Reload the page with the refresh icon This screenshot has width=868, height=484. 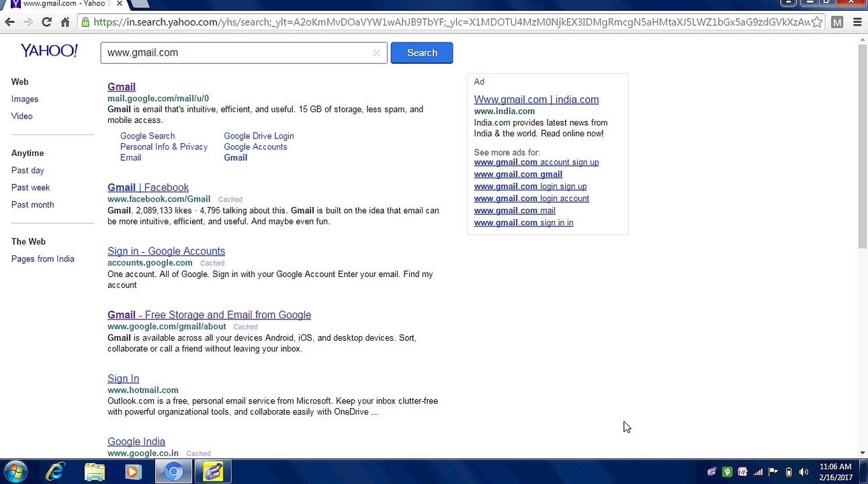click(x=46, y=22)
